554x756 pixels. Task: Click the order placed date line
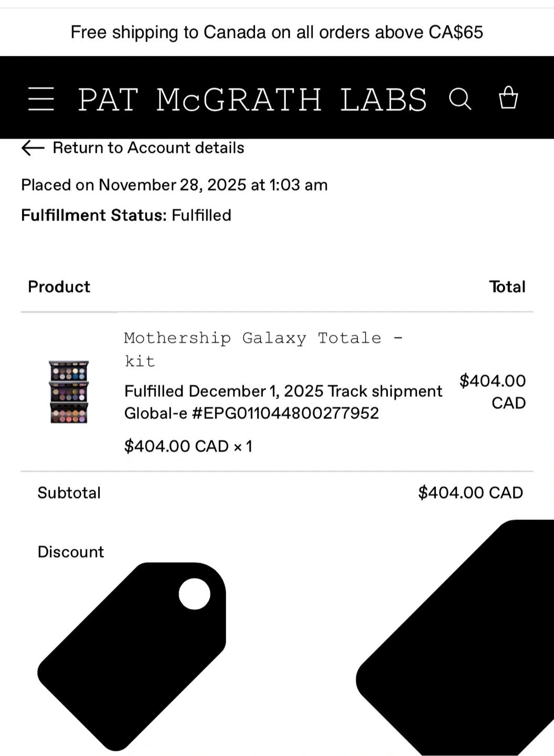(174, 185)
